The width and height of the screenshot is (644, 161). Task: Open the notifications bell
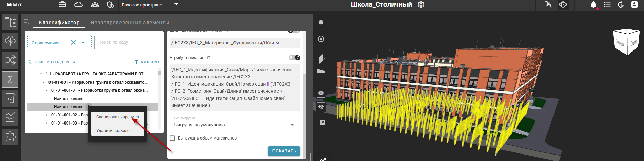[x=593, y=4]
